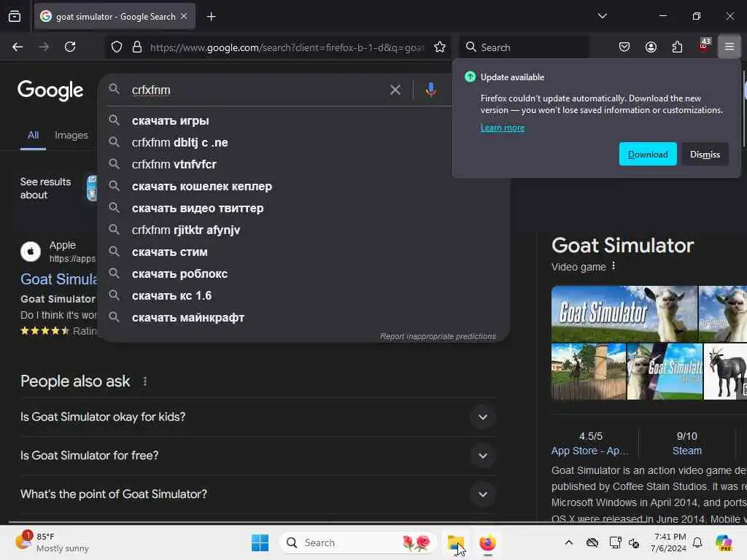The width and height of the screenshot is (747, 560).
Task: Open Goat Simulator Video game more options
Action: (x=614, y=266)
